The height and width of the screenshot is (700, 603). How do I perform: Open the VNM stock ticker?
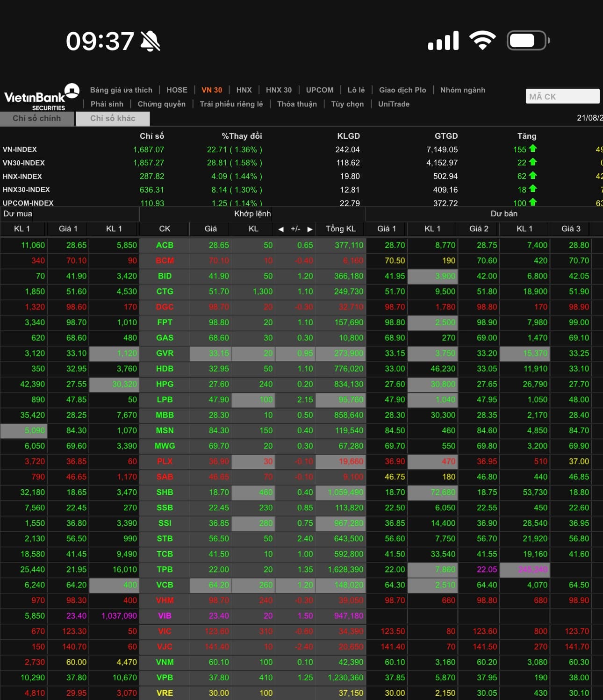(x=165, y=662)
